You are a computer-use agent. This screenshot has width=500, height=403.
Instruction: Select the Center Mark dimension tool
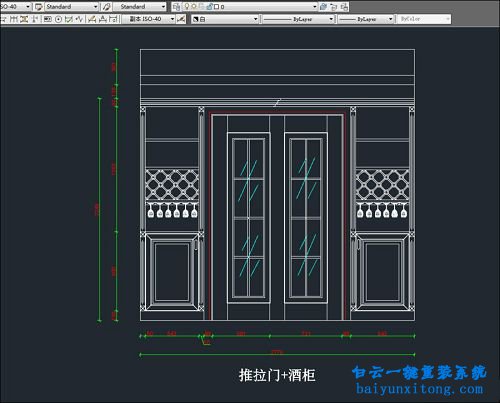58,19
